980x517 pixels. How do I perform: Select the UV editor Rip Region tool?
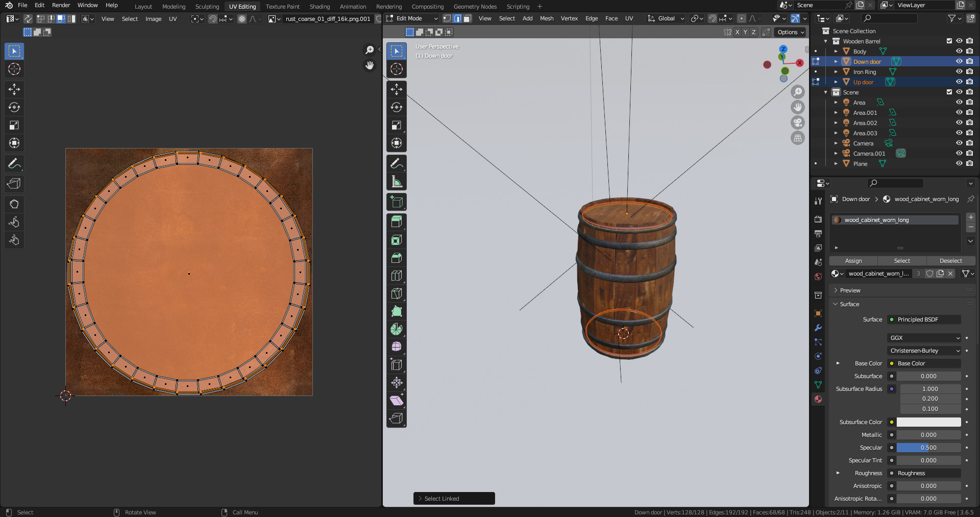14,184
